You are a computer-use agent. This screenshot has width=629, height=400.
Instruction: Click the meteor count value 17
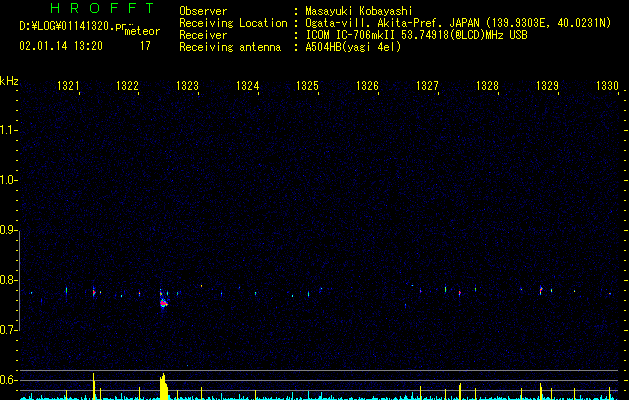pos(145,46)
